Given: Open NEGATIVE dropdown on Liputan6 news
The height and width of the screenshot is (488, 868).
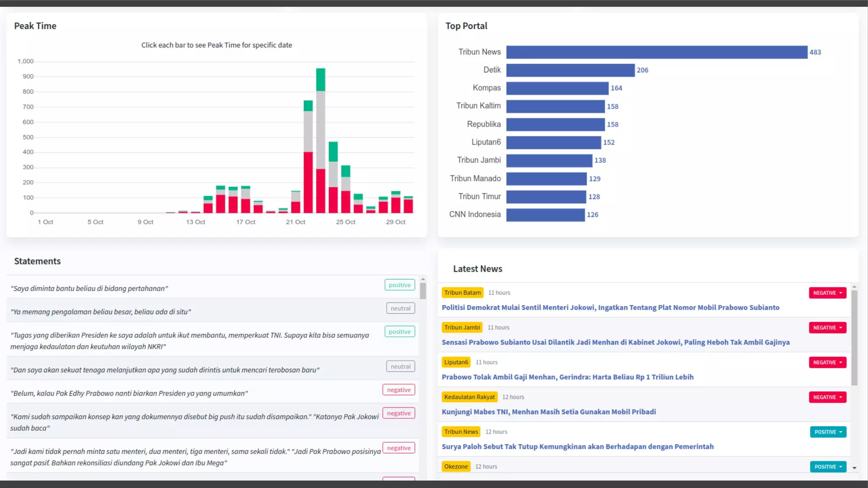Looking at the screenshot, I should (827, 362).
